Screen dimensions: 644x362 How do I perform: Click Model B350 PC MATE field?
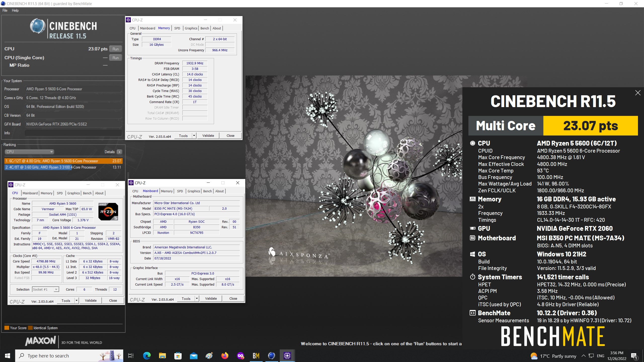181,209
